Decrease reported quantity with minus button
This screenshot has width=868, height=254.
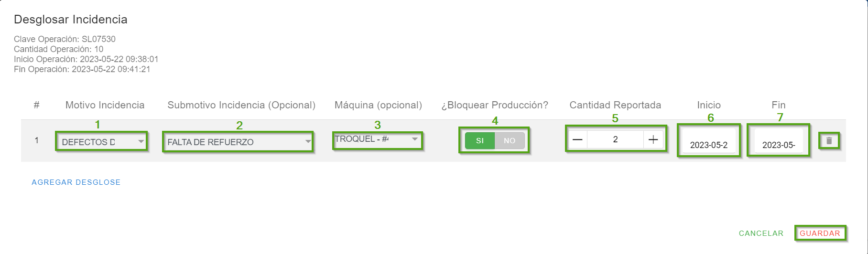coord(577,139)
